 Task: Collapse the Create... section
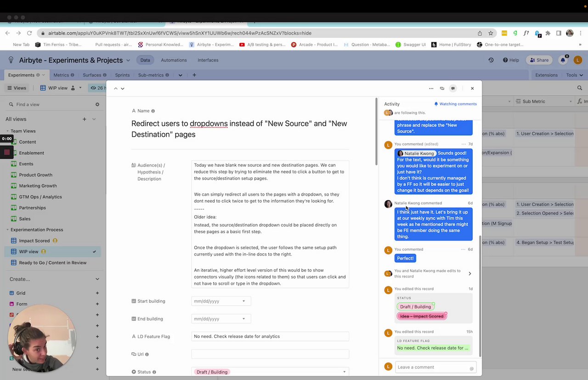click(97, 279)
